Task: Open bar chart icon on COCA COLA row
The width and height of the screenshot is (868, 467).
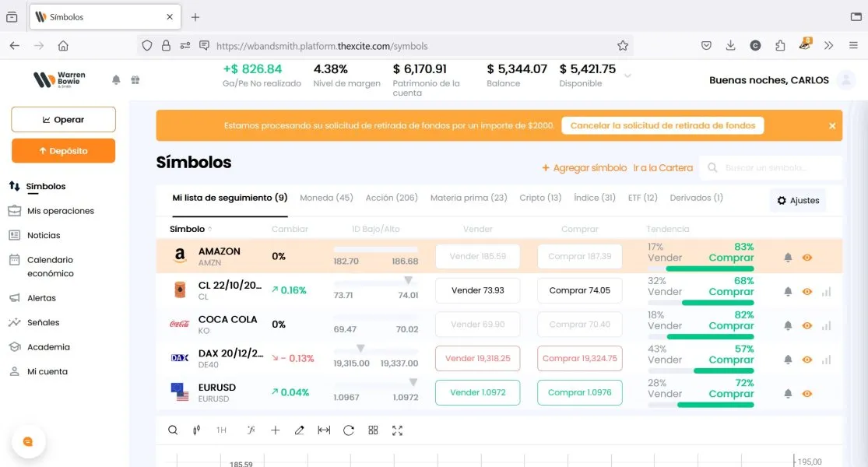Action: tap(827, 326)
